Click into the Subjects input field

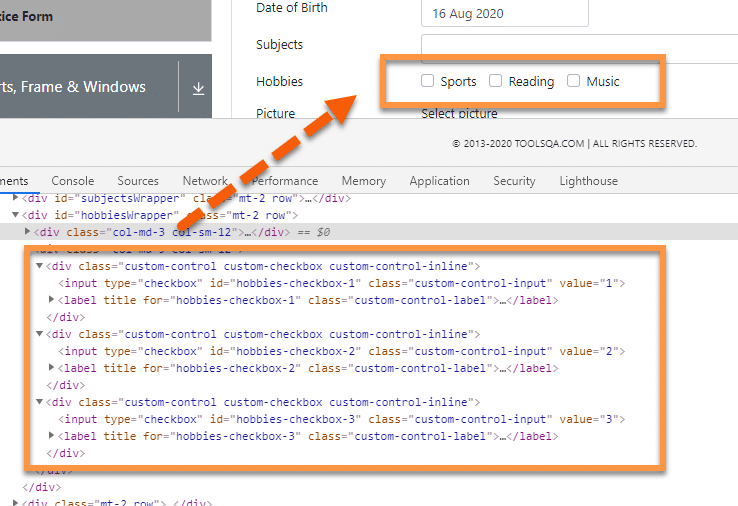tap(578, 47)
